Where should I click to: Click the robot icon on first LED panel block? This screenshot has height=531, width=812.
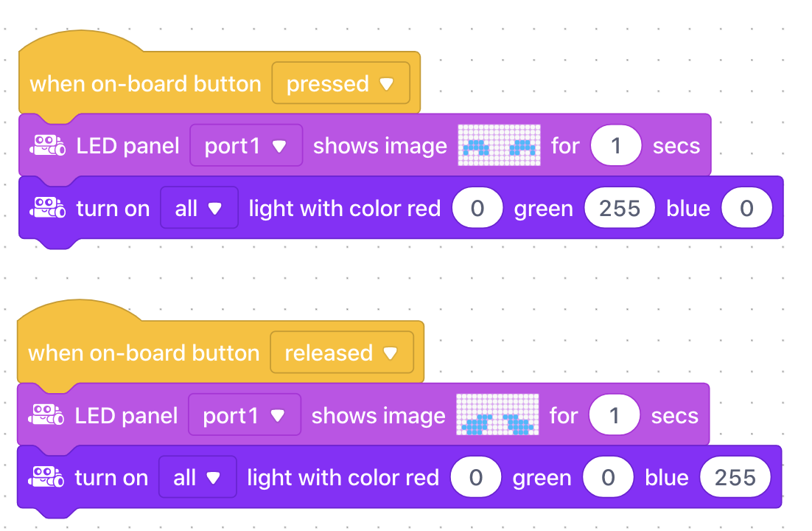(48, 146)
